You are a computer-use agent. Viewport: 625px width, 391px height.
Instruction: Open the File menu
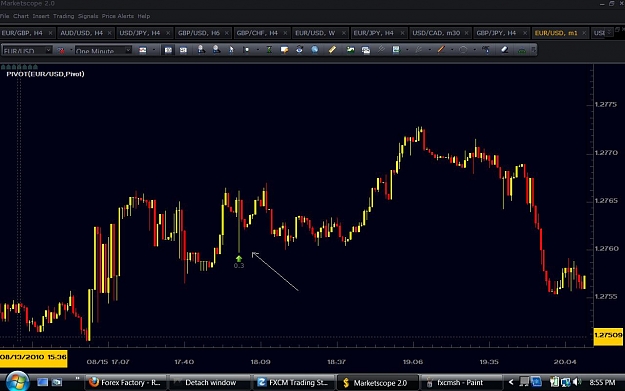coord(4,16)
